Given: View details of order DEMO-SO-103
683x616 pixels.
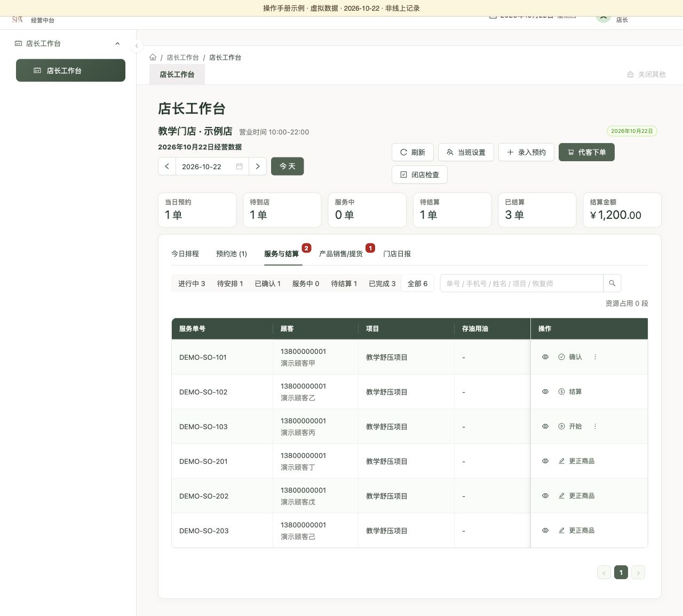Looking at the screenshot, I should 545,427.
